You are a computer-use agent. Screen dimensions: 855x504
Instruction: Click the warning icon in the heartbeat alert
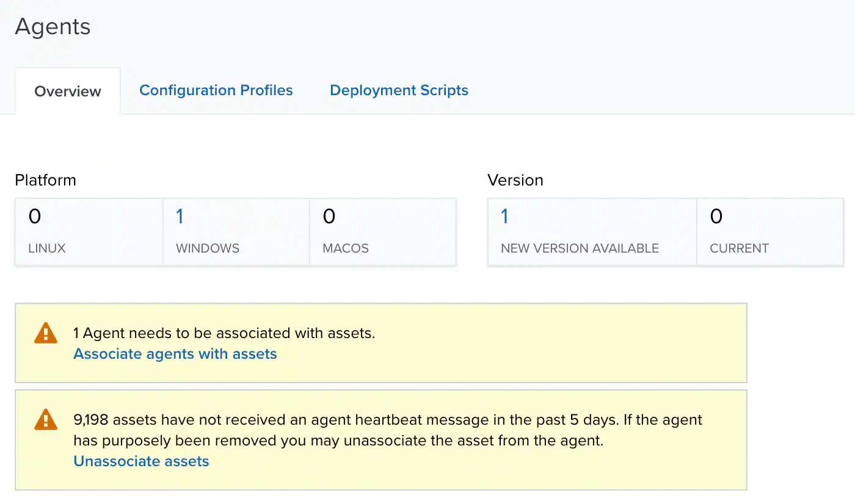pos(45,420)
